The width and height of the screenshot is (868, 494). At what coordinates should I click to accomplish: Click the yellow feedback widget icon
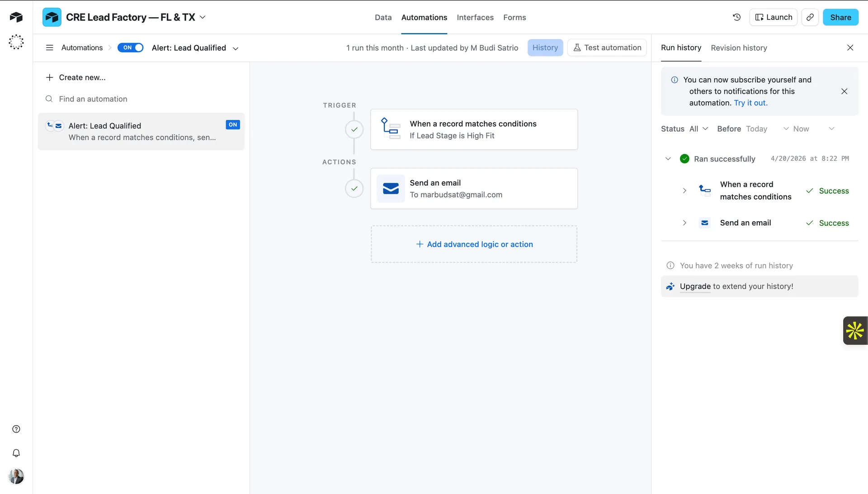(x=855, y=331)
